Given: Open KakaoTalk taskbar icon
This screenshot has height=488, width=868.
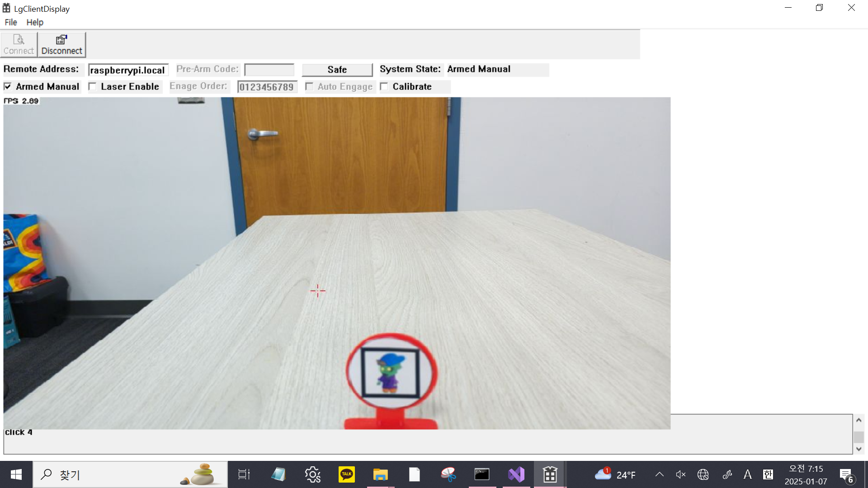Looking at the screenshot, I should point(346,474).
